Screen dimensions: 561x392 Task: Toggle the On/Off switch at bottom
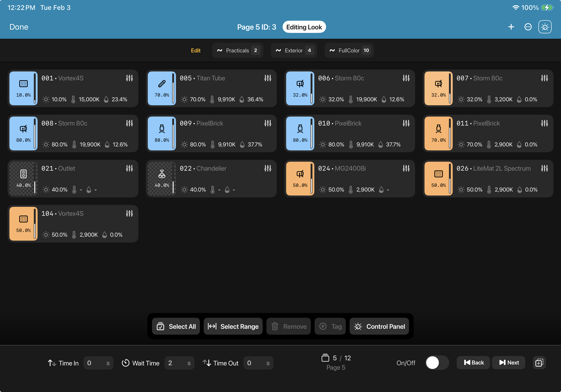[436, 363]
